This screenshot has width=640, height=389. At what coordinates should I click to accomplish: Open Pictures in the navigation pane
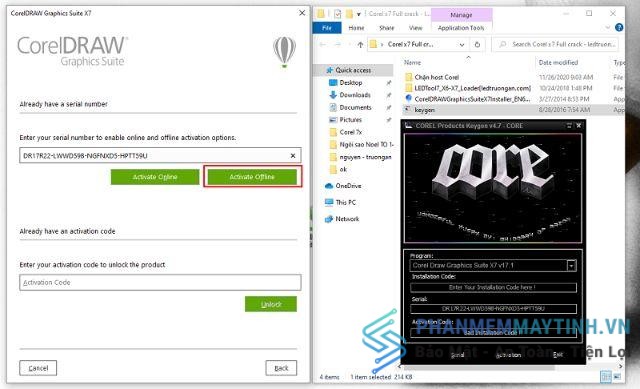point(350,120)
